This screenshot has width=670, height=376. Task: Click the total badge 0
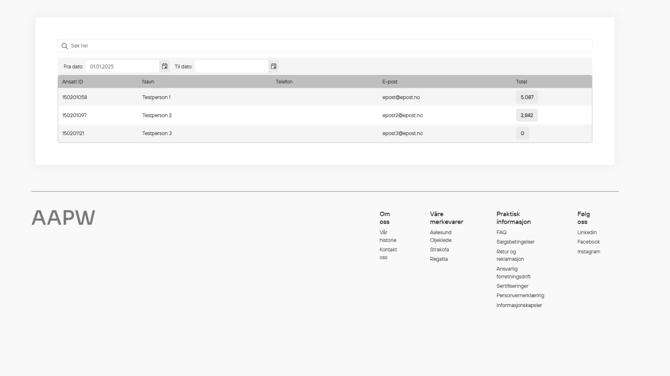(522, 133)
